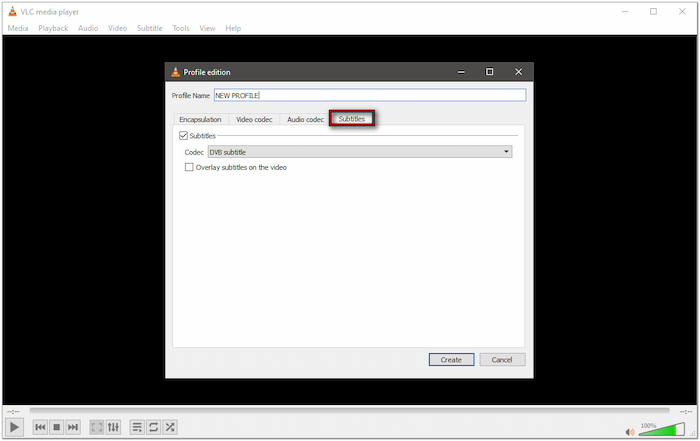The width and height of the screenshot is (700, 441).
Task: Open the View menu
Action: click(207, 28)
